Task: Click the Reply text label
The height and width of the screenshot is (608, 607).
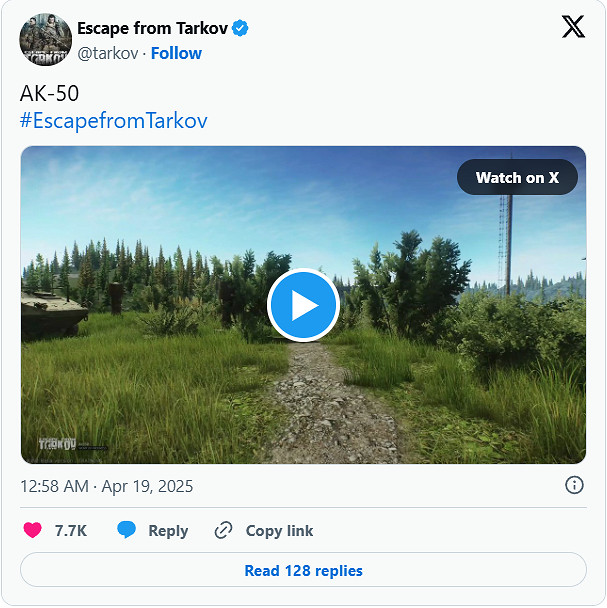Action: pos(168,531)
